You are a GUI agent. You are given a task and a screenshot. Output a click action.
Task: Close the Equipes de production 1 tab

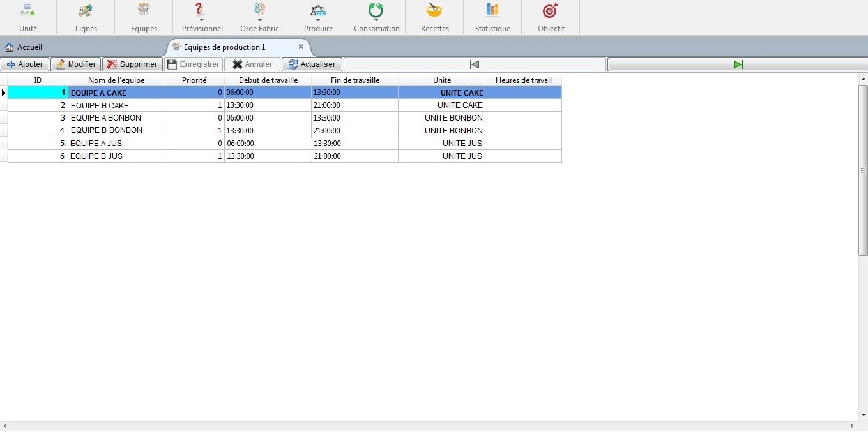[x=301, y=47]
